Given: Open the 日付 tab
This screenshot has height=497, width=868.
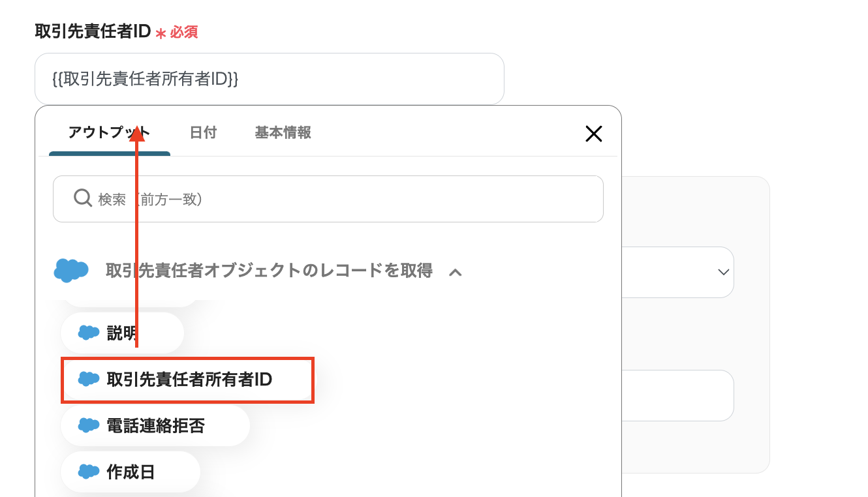Looking at the screenshot, I should [203, 133].
